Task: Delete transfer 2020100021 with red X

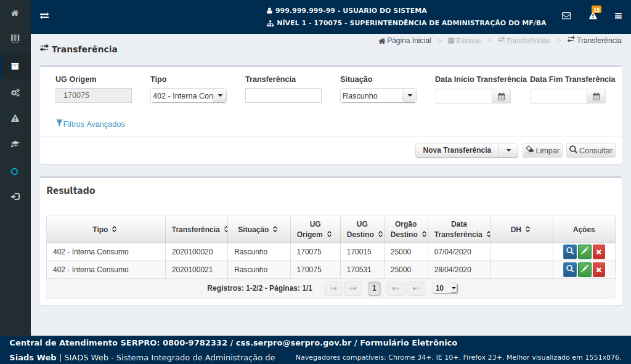Action: pos(599,270)
